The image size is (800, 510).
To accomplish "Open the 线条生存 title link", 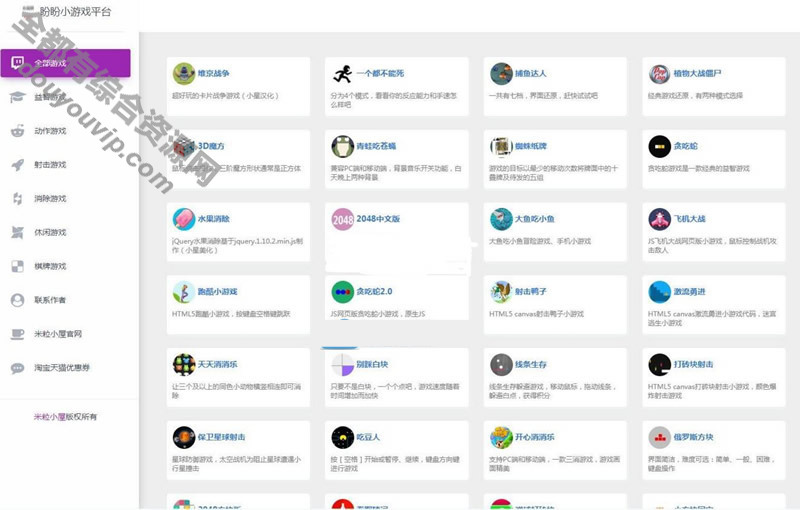I will [x=531, y=365].
